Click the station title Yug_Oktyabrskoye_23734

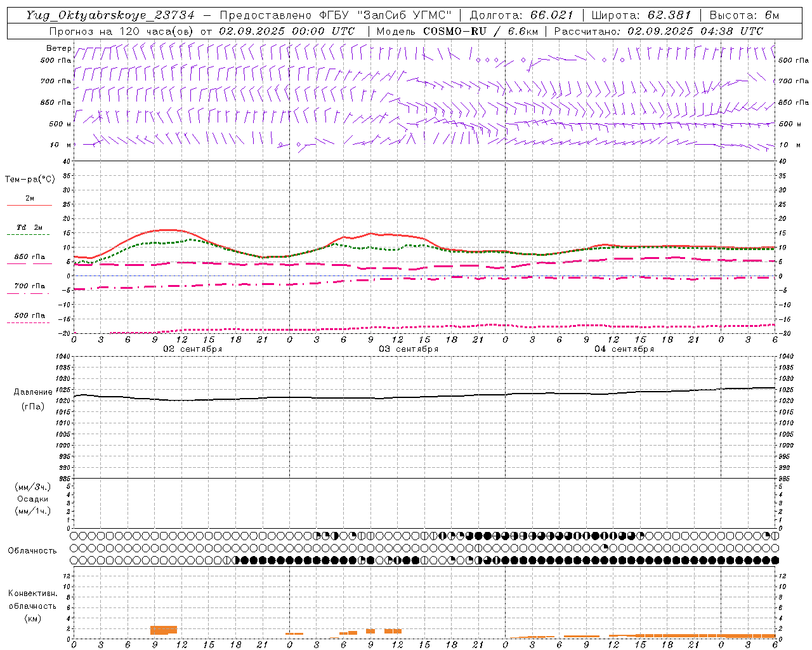110,15
